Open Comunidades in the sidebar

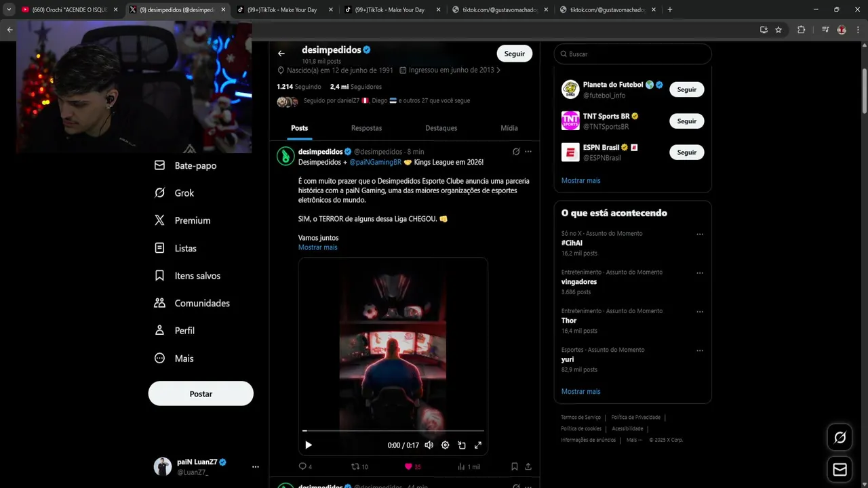192,303
